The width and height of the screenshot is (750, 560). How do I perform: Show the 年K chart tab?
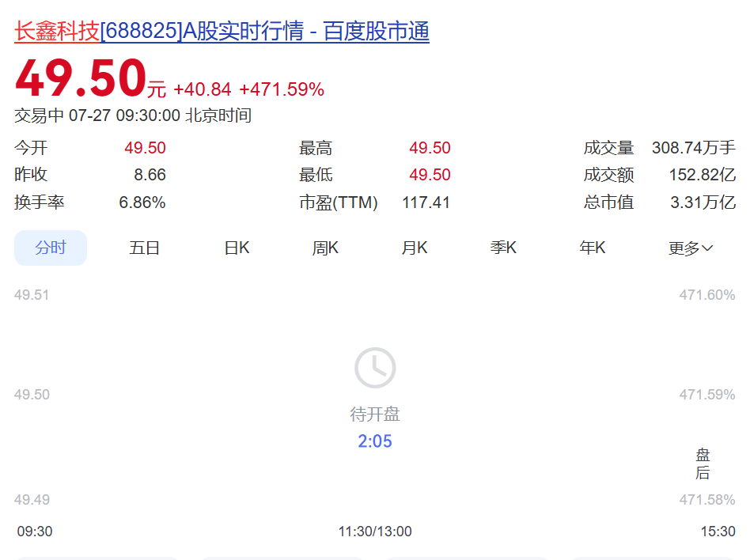592,248
